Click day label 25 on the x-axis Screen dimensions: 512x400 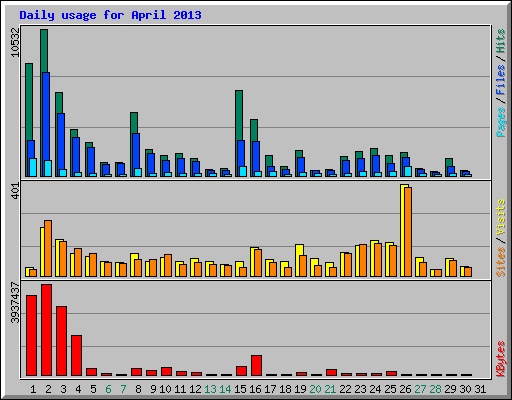point(390,389)
